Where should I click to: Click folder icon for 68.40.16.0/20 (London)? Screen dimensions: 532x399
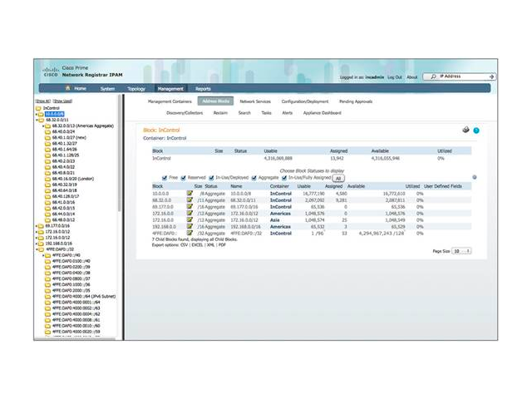click(x=47, y=178)
